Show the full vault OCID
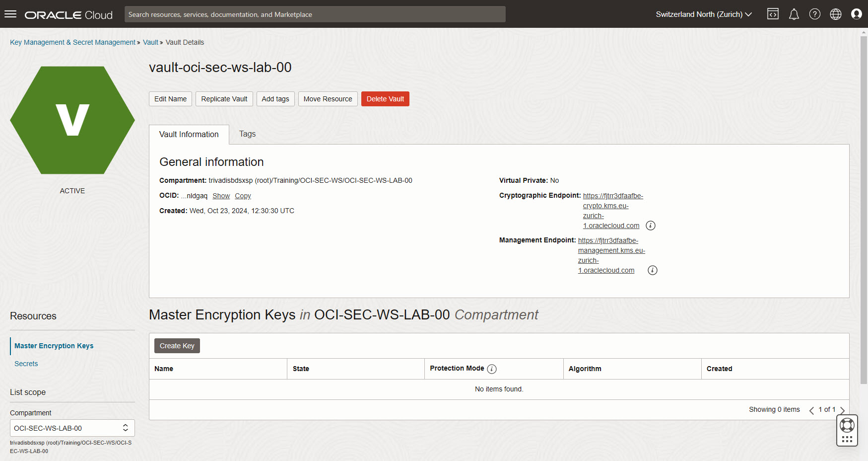Viewport: 868px width, 461px height. click(x=221, y=196)
